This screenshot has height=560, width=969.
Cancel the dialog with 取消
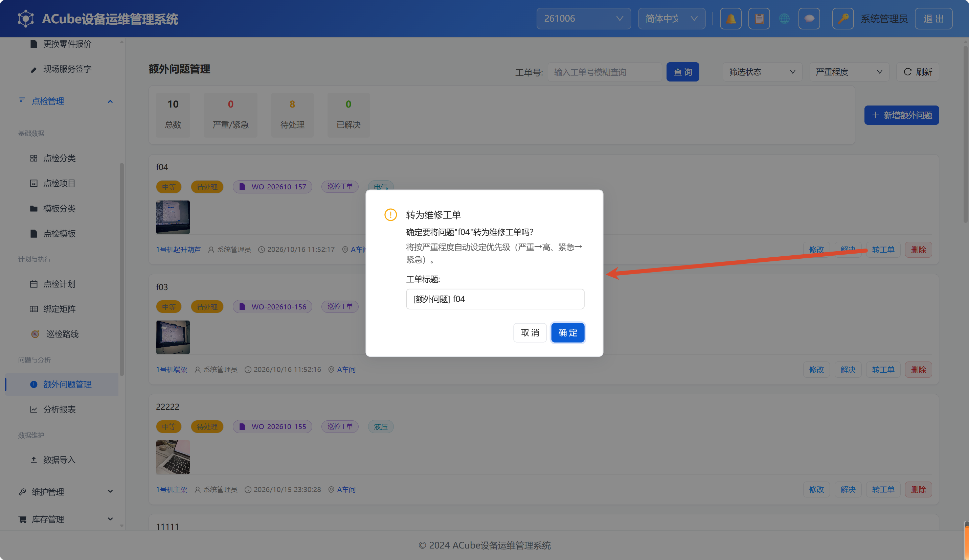(x=530, y=333)
